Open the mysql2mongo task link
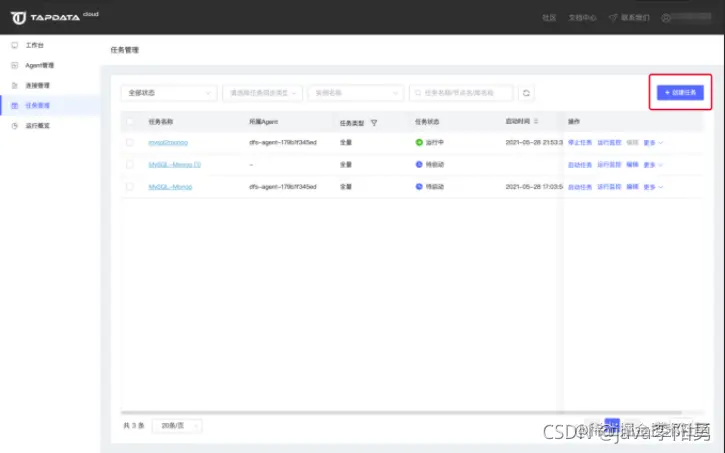 pos(168,142)
